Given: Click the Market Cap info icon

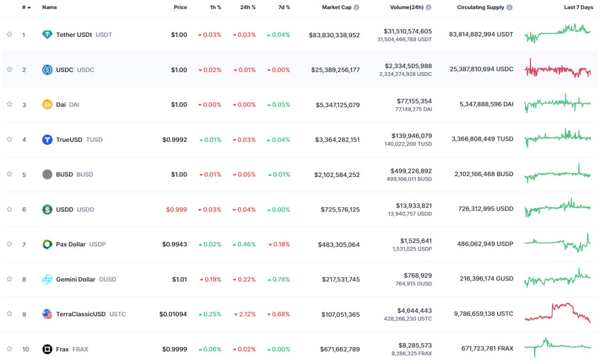Looking at the screenshot, I should (x=356, y=8).
